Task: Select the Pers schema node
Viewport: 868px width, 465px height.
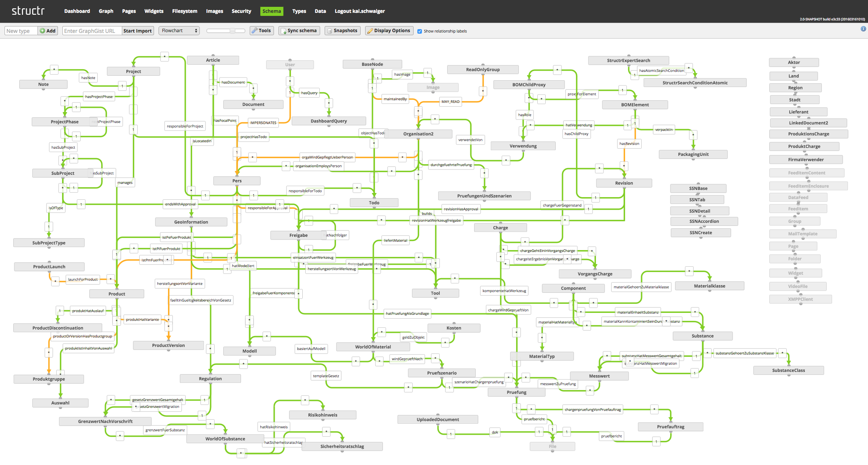Action: (237, 180)
